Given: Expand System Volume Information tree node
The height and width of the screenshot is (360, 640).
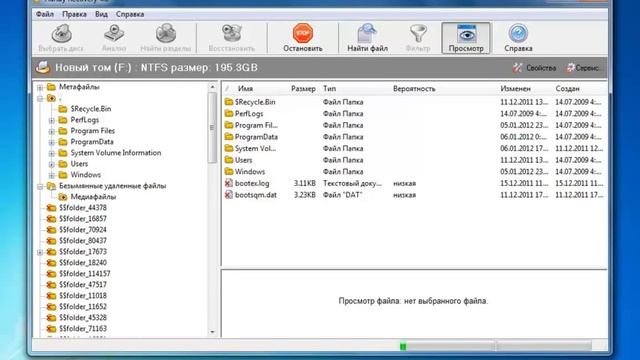Looking at the screenshot, I should click(51, 153).
